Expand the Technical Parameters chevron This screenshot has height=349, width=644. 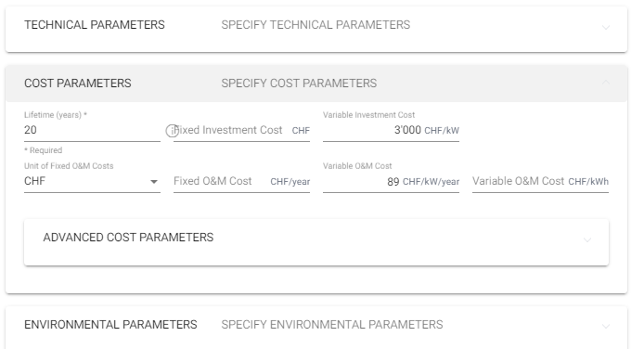(606, 27)
